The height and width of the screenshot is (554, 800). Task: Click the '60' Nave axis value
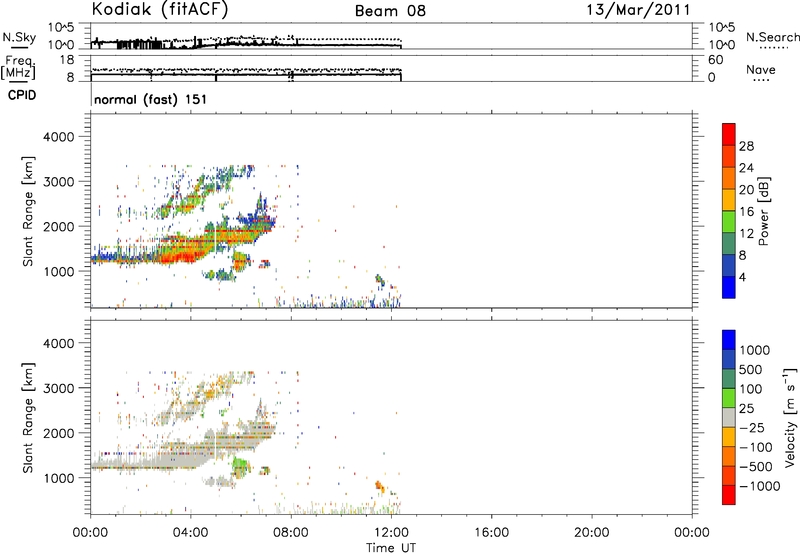[x=715, y=60]
